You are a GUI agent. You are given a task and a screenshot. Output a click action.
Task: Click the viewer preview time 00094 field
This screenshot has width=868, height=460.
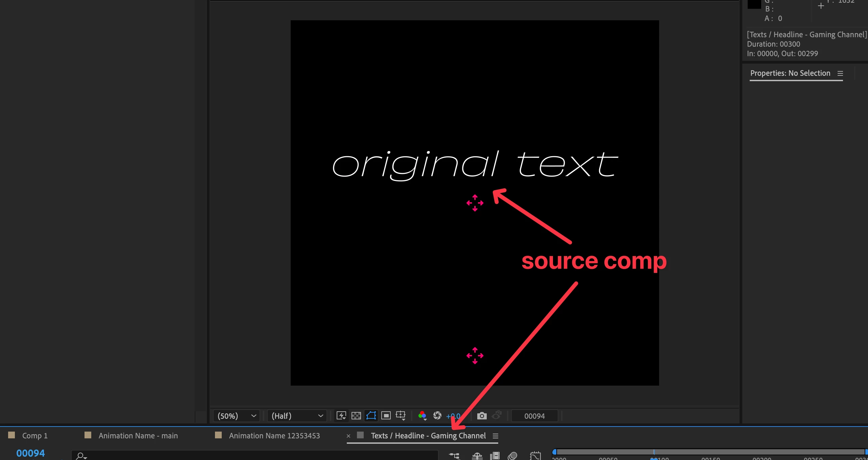(x=534, y=416)
